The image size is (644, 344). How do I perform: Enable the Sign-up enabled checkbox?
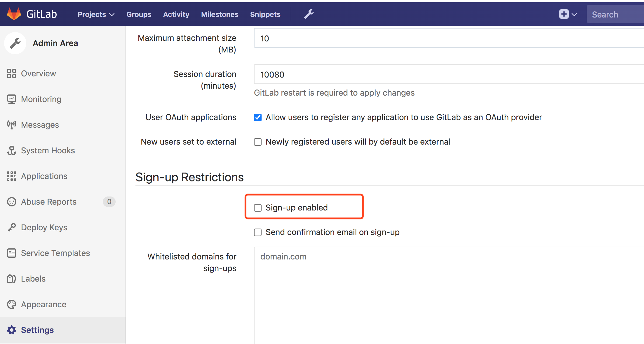(x=258, y=208)
